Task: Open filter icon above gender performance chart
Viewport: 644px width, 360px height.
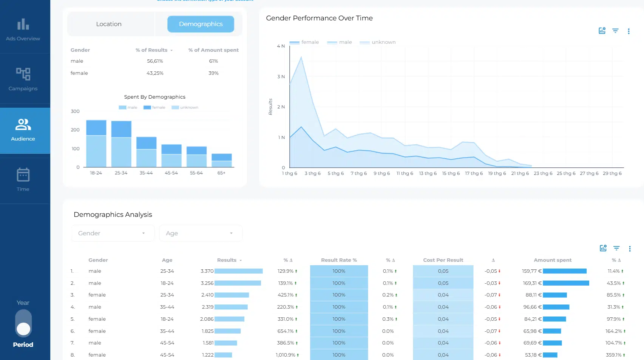Action: pos(615,31)
